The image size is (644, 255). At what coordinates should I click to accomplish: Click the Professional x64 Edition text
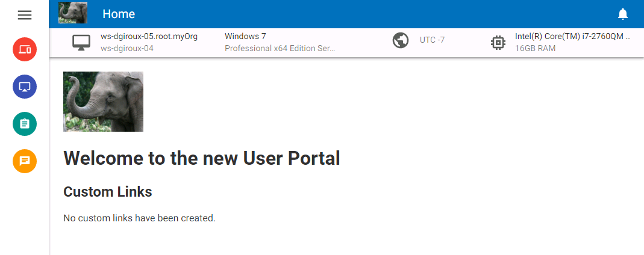280,48
